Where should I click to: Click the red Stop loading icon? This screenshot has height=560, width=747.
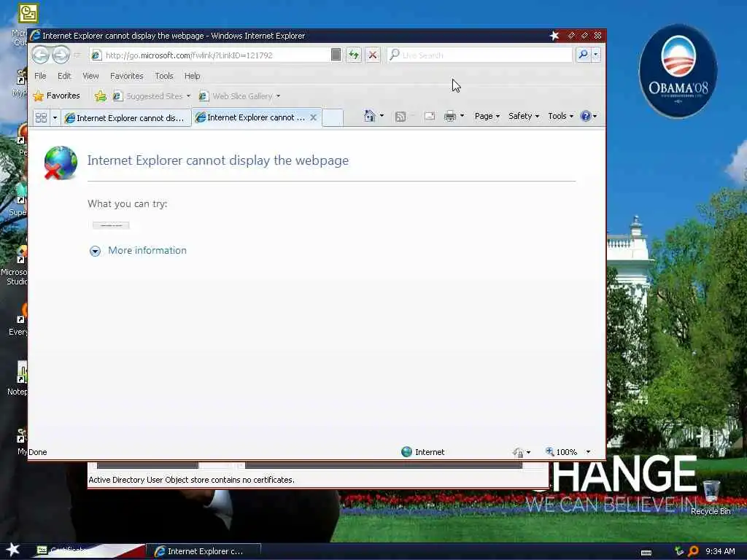pyautogui.click(x=373, y=55)
